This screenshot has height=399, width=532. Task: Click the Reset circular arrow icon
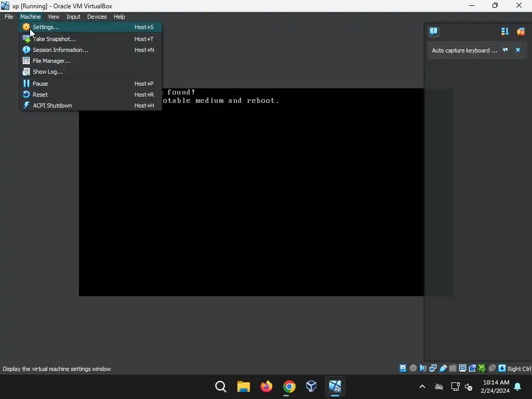point(26,95)
